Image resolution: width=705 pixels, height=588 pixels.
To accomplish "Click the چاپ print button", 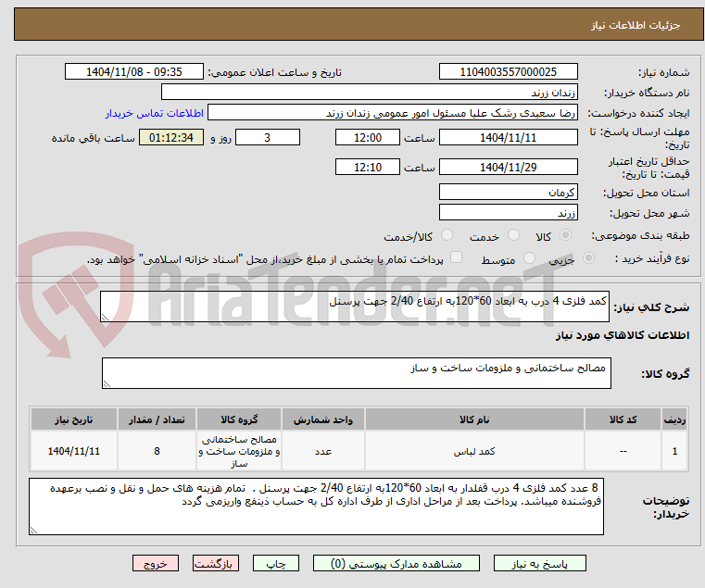I will click(x=276, y=563).
